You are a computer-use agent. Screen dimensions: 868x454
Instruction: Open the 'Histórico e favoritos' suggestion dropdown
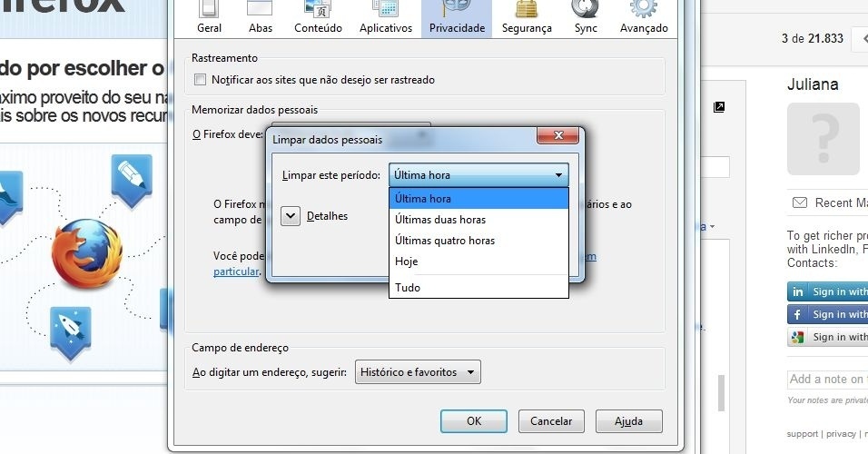(418, 372)
